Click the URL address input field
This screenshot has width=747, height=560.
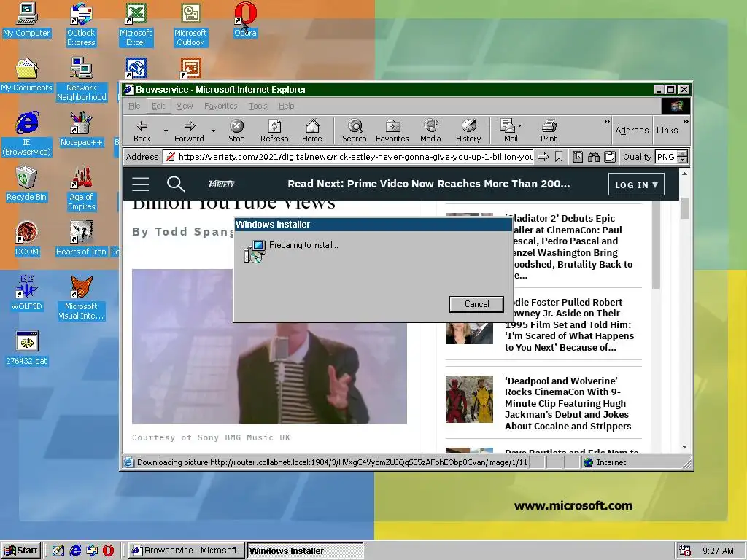pyautogui.click(x=349, y=157)
